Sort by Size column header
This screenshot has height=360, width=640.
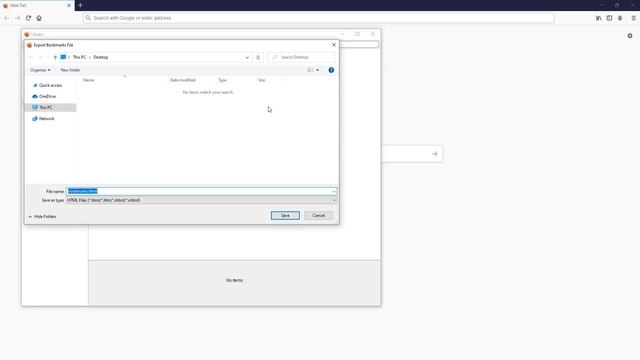262,80
